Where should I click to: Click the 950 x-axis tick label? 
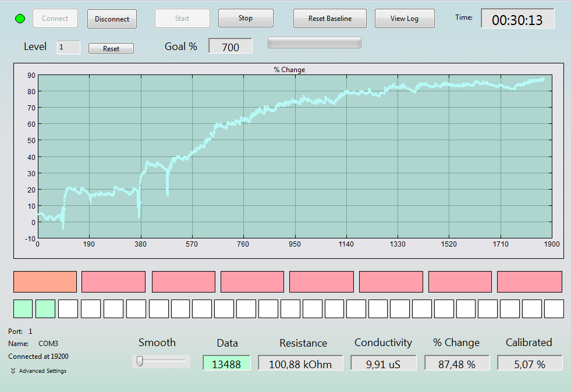(295, 244)
